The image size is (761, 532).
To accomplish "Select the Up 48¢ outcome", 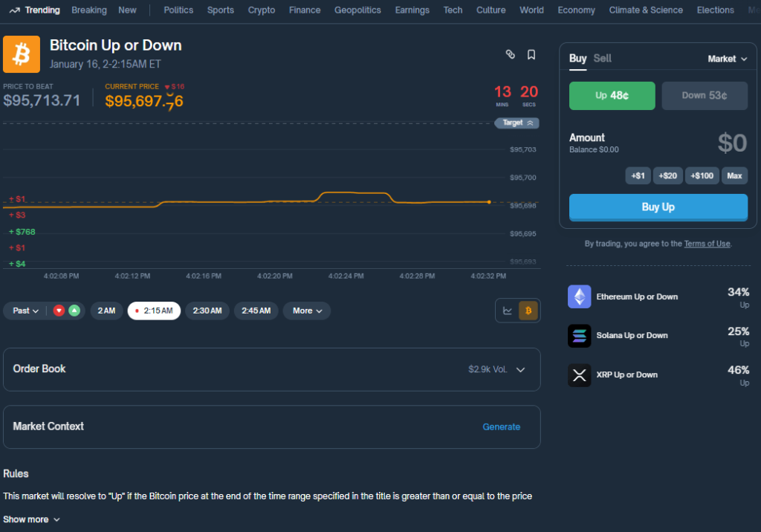I will pyautogui.click(x=612, y=96).
